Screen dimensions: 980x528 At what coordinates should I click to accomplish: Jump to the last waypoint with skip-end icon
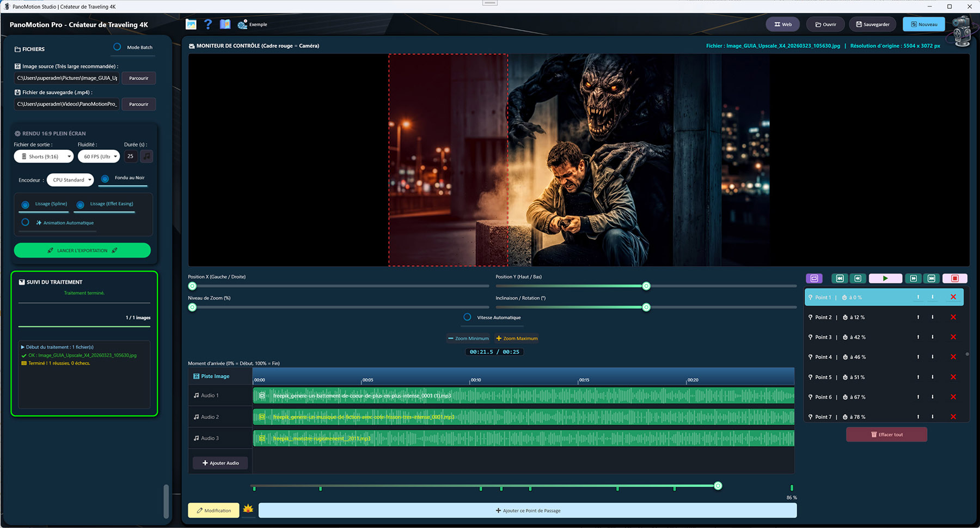tap(932, 278)
